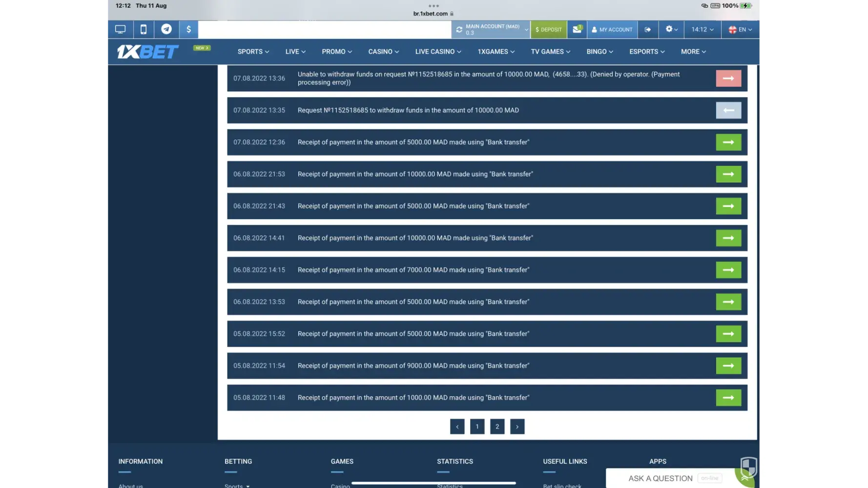This screenshot has width=868, height=488.
Task: Click the GAMES footer heading
Action: (342, 461)
